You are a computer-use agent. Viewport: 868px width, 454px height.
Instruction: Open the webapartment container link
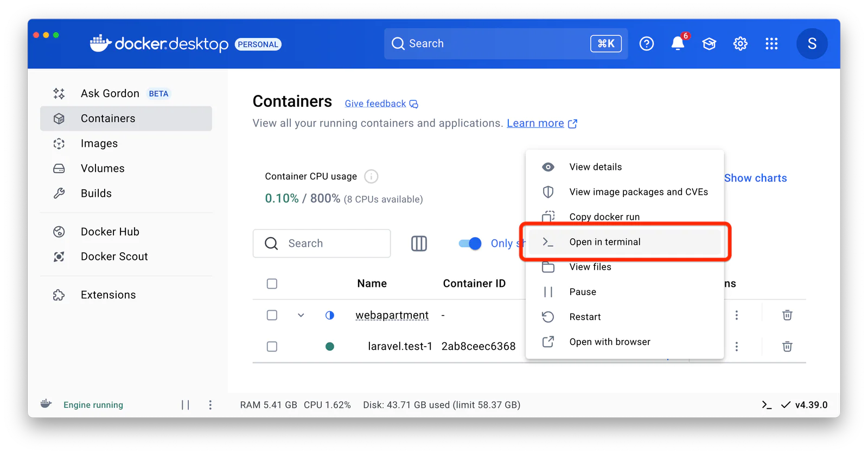click(x=392, y=315)
